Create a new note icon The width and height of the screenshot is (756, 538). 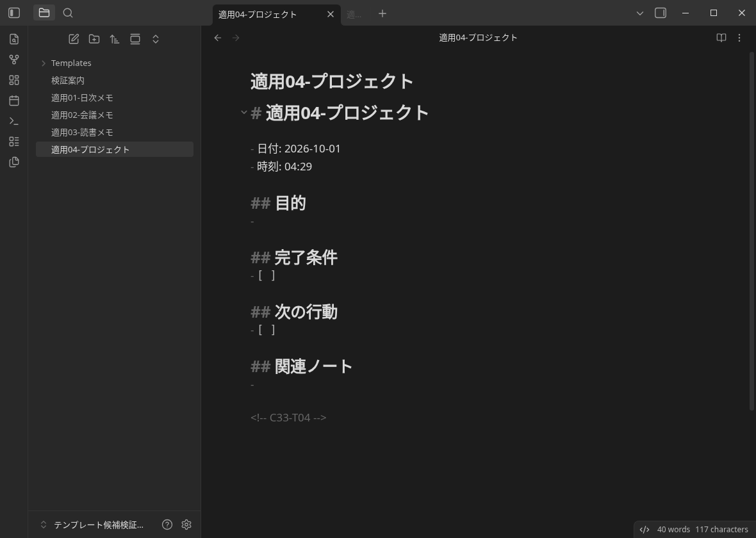click(74, 39)
